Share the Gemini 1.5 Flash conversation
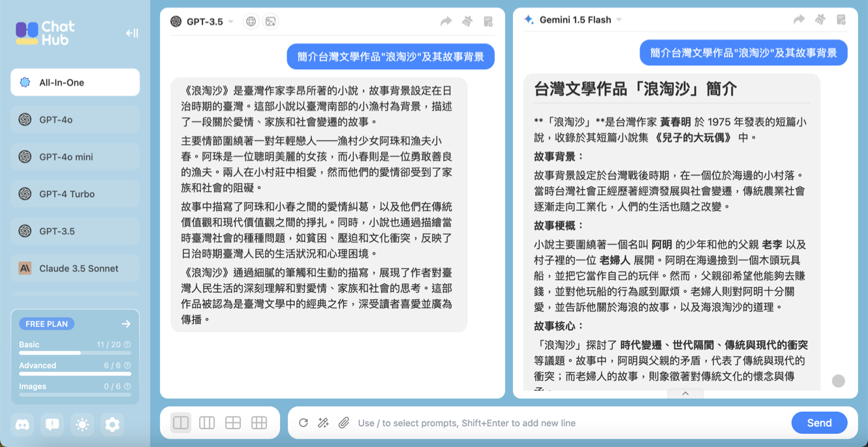The height and width of the screenshot is (447, 868). pos(799,20)
